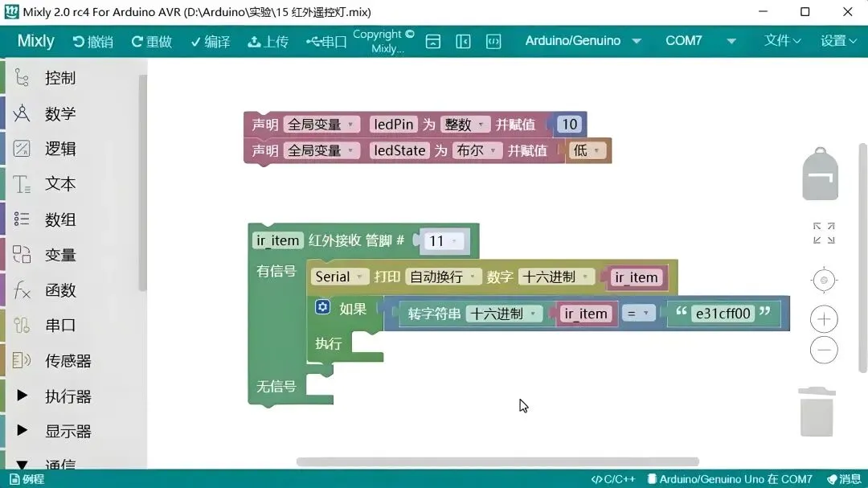Switch to C/C++ code view
The height and width of the screenshot is (488, 868).
coord(612,479)
